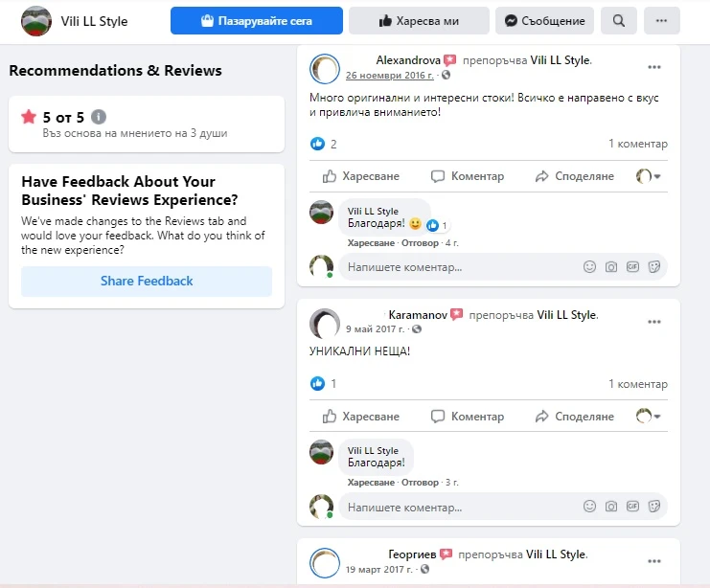Click emoji icon in first comment box
The image size is (710, 588).
pos(590,266)
